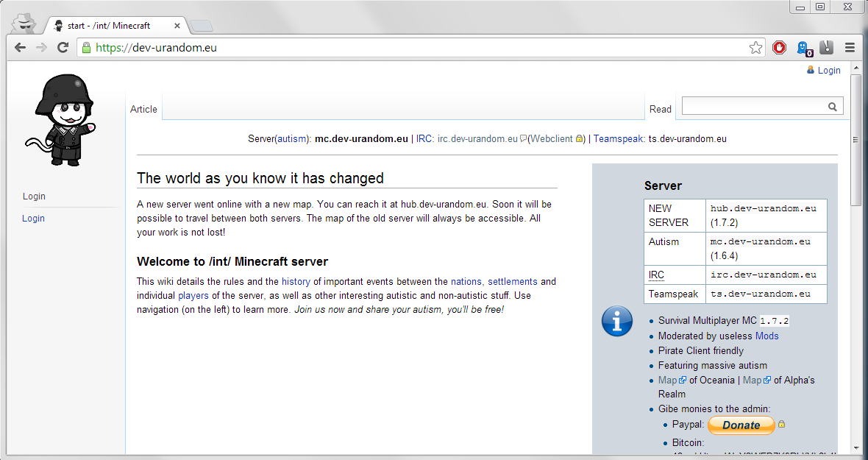Open the red stop-hand adblock extension
This screenshot has width=868, height=460.
pyautogui.click(x=780, y=48)
